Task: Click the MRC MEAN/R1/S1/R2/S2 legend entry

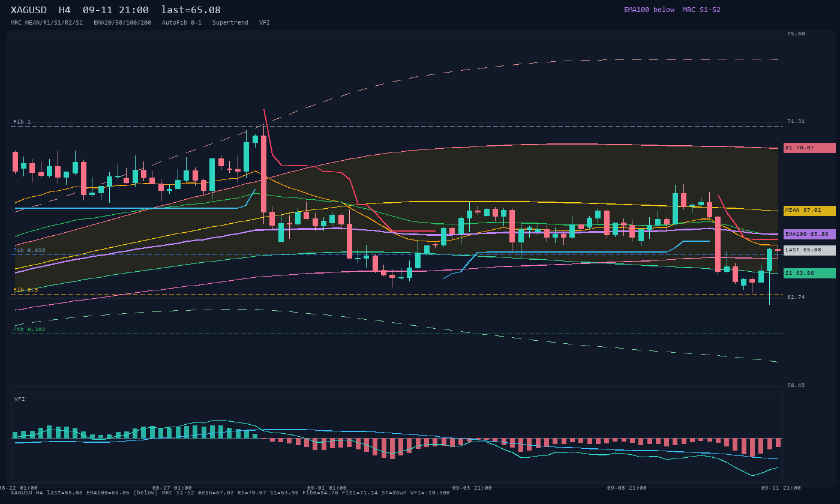Action: click(47, 23)
